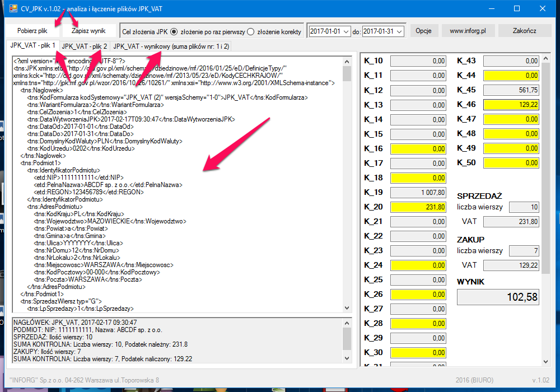Open the start date dropdown 2017-01-01
Screen dimensions: 560x392
[x=346, y=31]
